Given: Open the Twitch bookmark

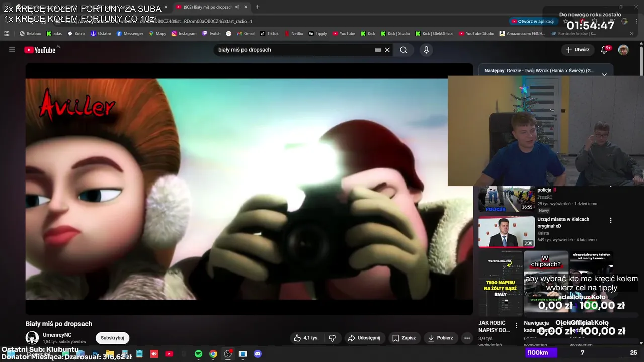Looking at the screenshot, I should click(211, 33).
